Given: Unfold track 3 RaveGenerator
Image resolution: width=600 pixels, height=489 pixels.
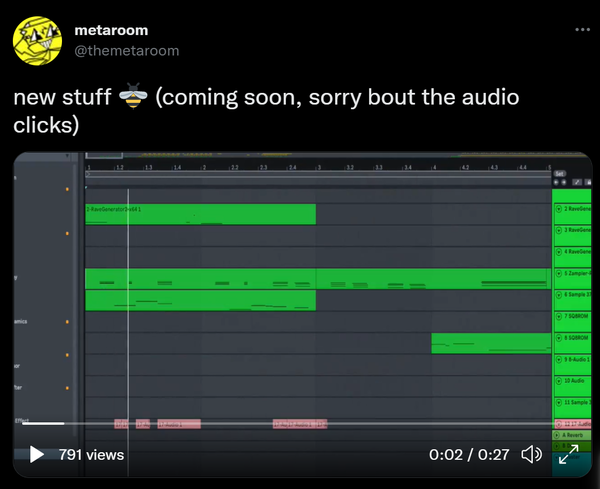Looking at the screenshot, I should pyautogui.click(x=559, y=230).
